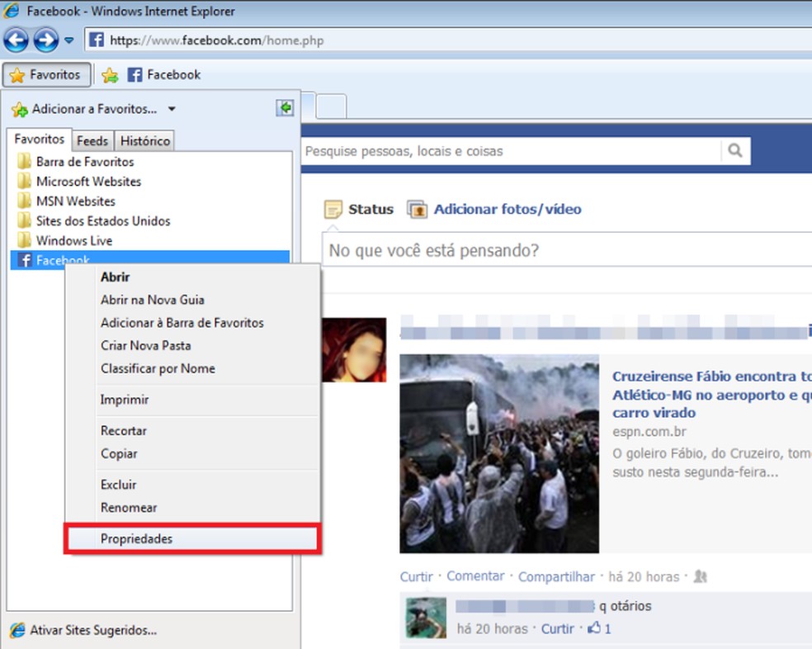Switch to the Feeds tab
Image resolution: width=812 pixels, height=649 pixels.
pos(92,141)
